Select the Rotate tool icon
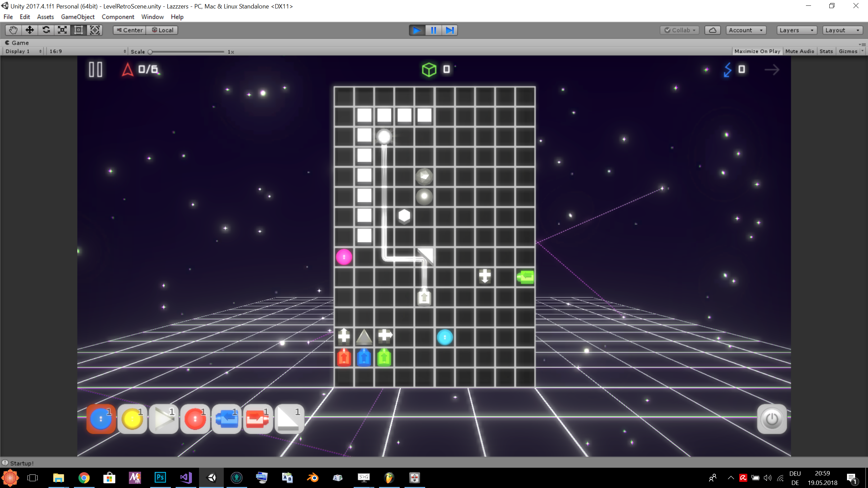868x488 pixels. click(46, 30)
